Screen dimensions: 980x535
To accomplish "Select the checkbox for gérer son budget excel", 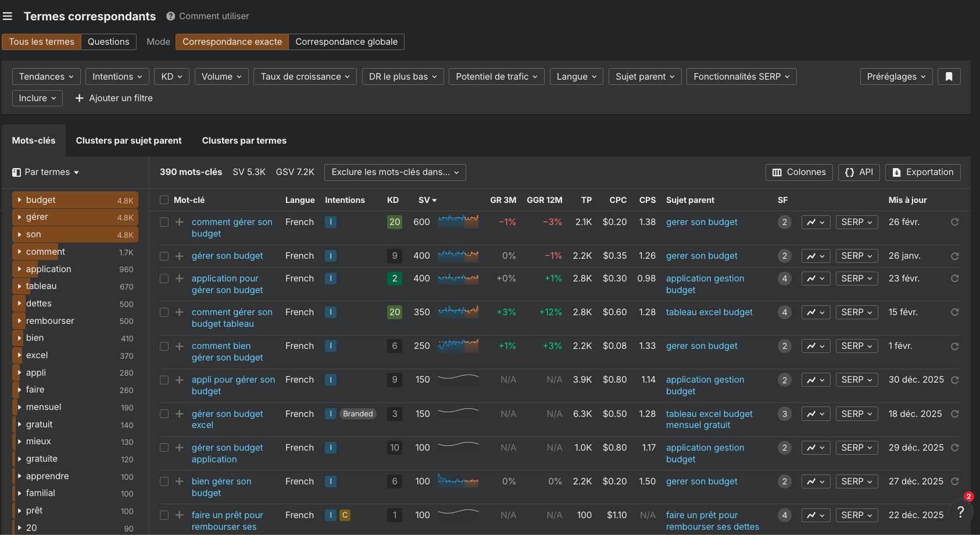I will coord(164,414).
